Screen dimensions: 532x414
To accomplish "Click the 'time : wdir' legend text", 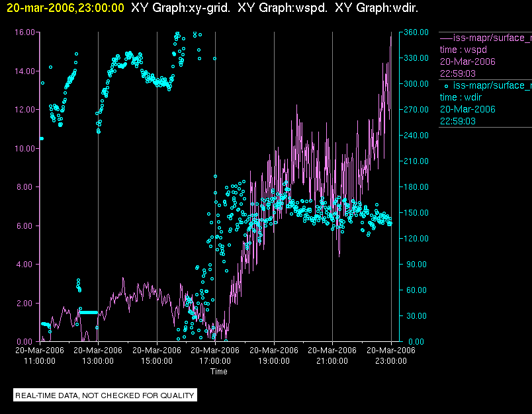I will (461, 98).
